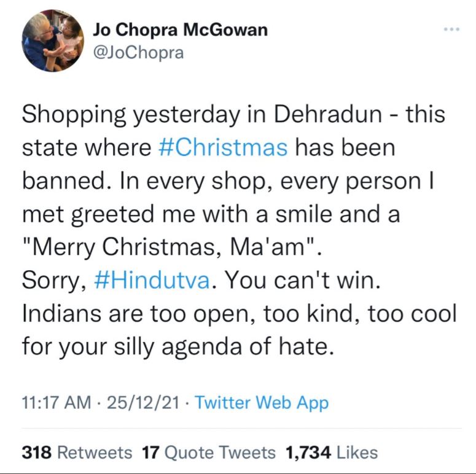View the 318 Retweets list
Screen dimensions: 476x474
coord(77,453)
